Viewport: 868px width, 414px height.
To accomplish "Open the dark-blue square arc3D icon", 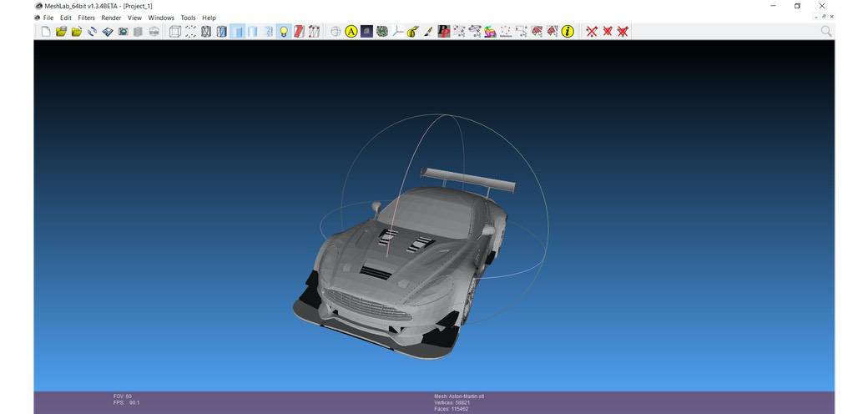I will [x=366, y=32].
